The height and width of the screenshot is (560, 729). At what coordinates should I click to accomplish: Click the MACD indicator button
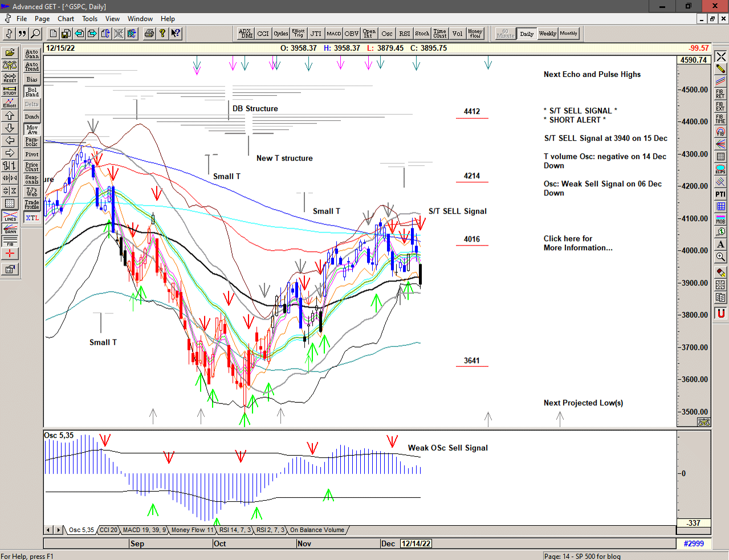click(333, 34)
